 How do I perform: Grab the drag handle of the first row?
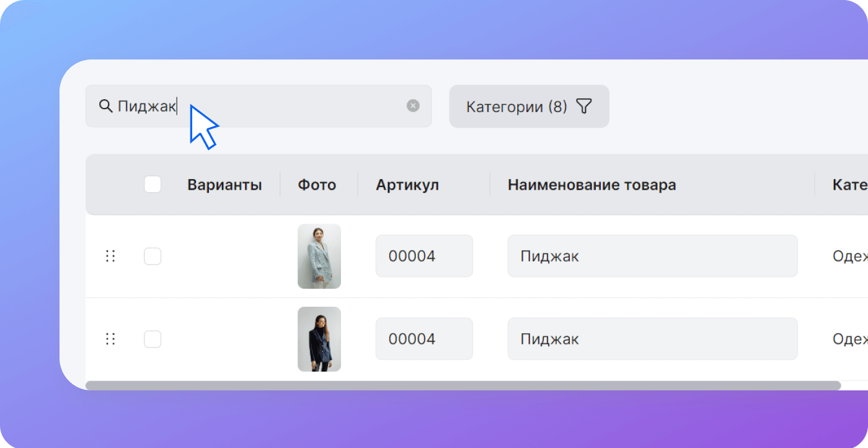[110, 256]
